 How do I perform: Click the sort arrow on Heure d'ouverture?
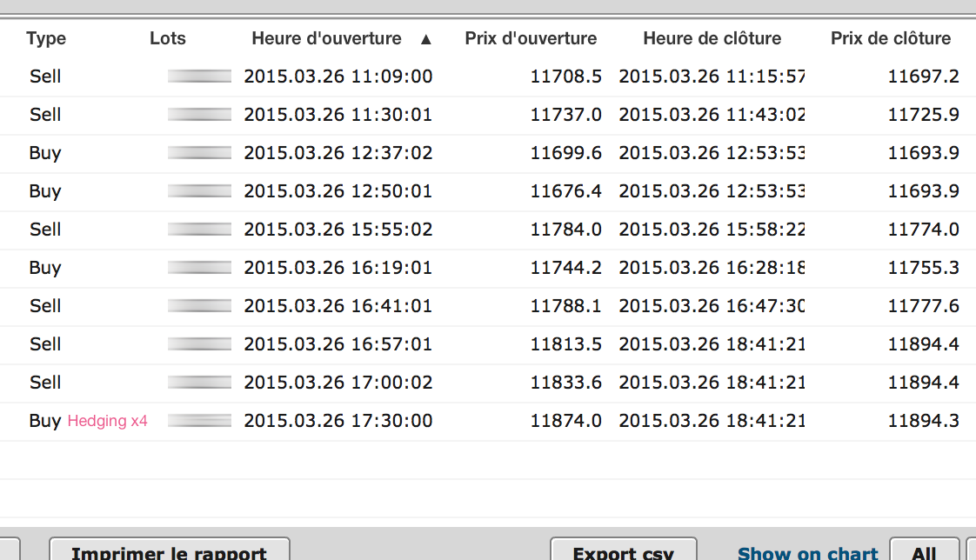coord(425,39)
